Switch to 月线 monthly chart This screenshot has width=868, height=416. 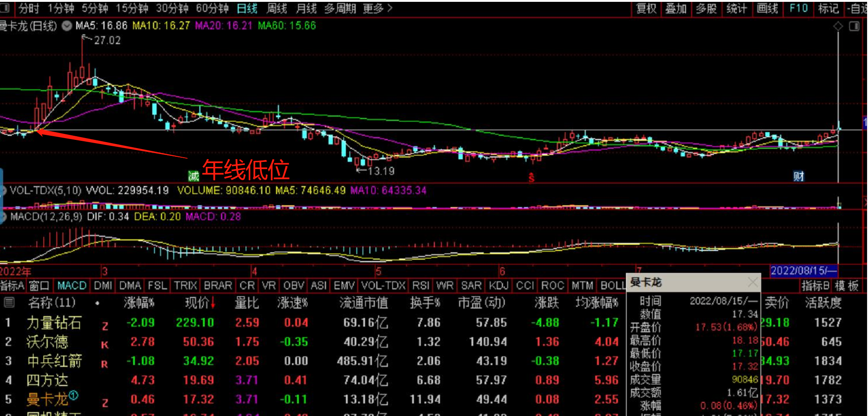tap(306, 8)
